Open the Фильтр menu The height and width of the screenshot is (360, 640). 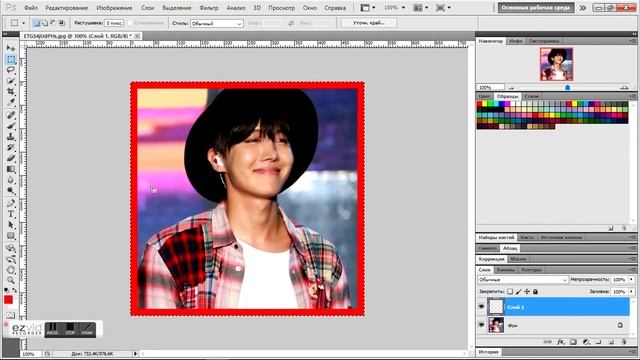click(x=209, y=8)
